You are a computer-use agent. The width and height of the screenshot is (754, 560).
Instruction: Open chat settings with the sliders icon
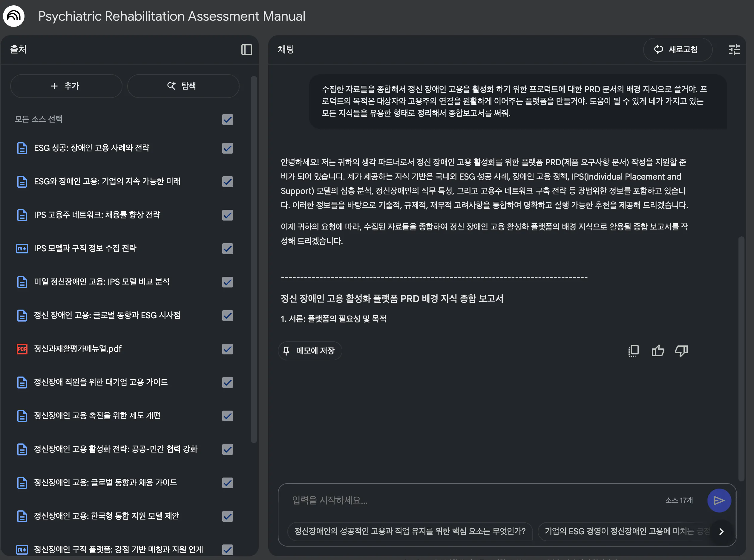(734, 50)
